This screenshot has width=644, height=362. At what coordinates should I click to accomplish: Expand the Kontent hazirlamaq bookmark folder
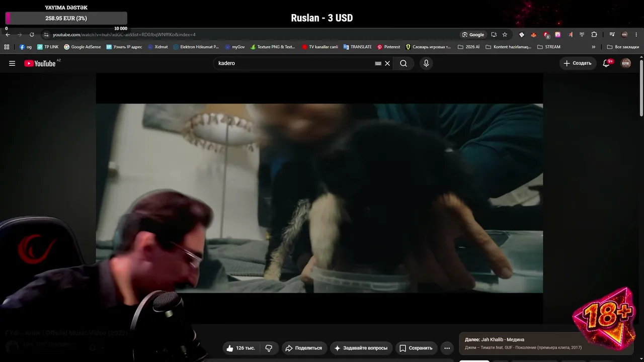[509, 47]
